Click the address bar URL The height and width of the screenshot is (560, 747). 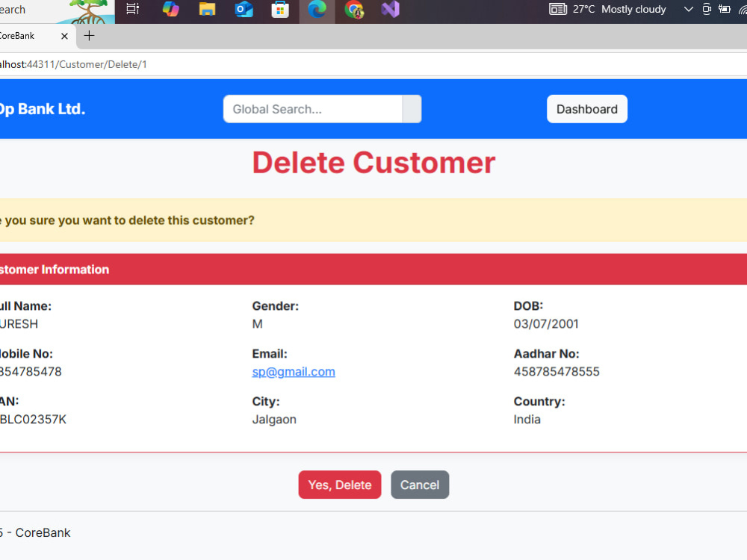point(73,64)
